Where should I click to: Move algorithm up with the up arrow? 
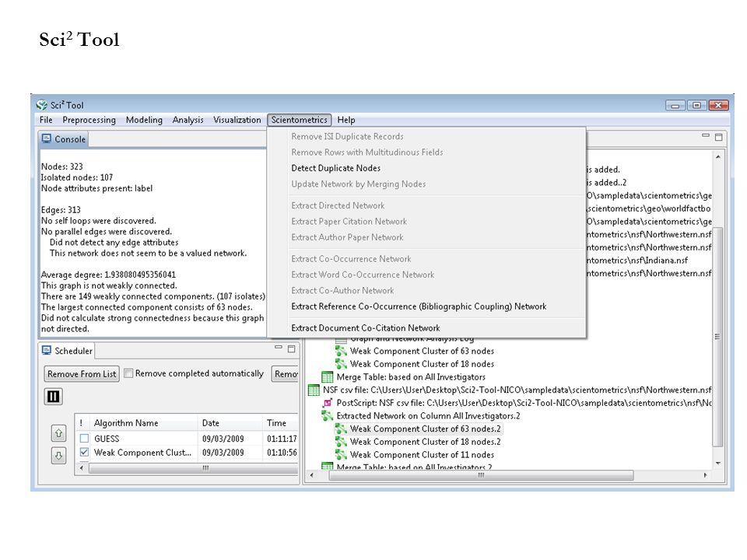[58, 433]
